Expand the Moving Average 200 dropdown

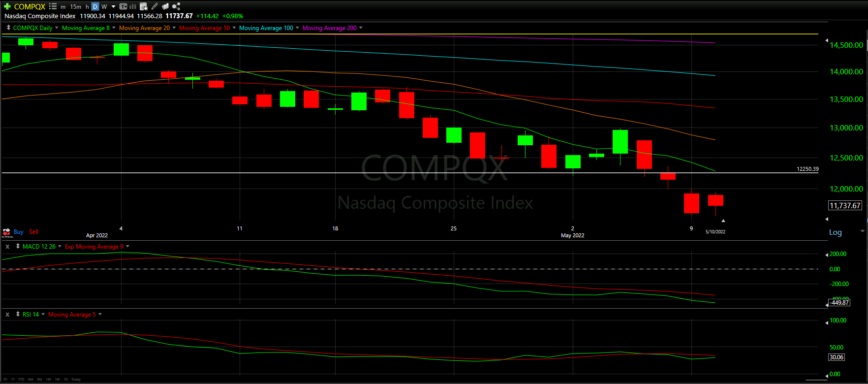coord(361,28)
